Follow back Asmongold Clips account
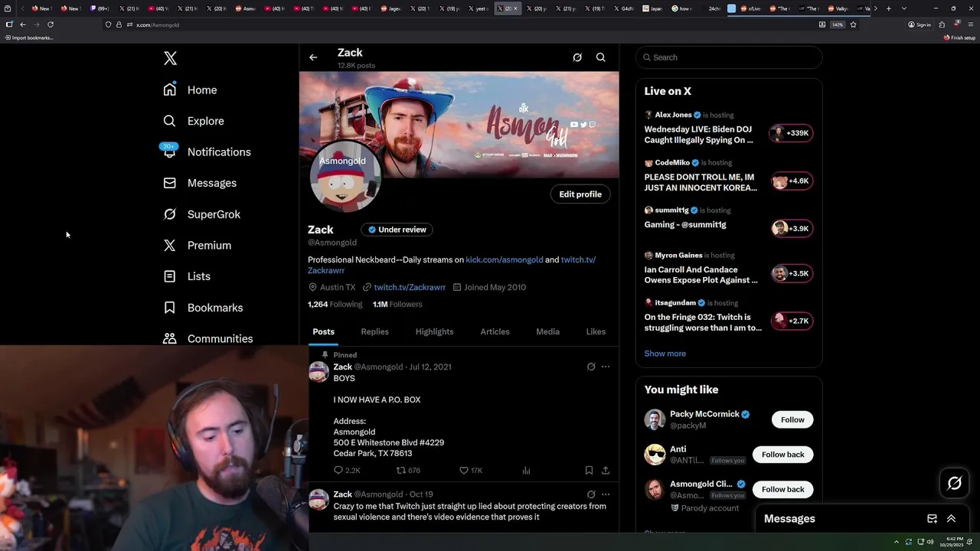The image size is (980, 551). tap(782, 489)
